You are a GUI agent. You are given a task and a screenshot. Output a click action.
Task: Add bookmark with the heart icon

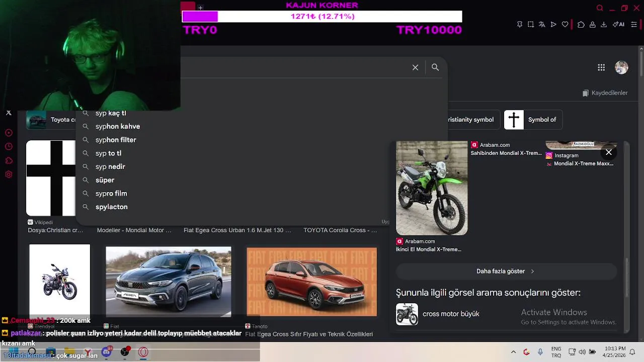pos(565,24)
